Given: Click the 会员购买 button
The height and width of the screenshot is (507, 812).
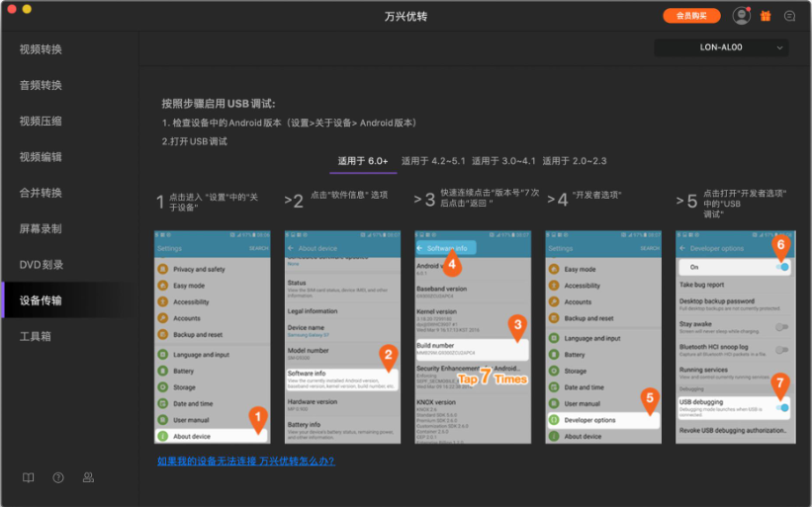Looking at the screenshot, I should [x=691, y=16].
